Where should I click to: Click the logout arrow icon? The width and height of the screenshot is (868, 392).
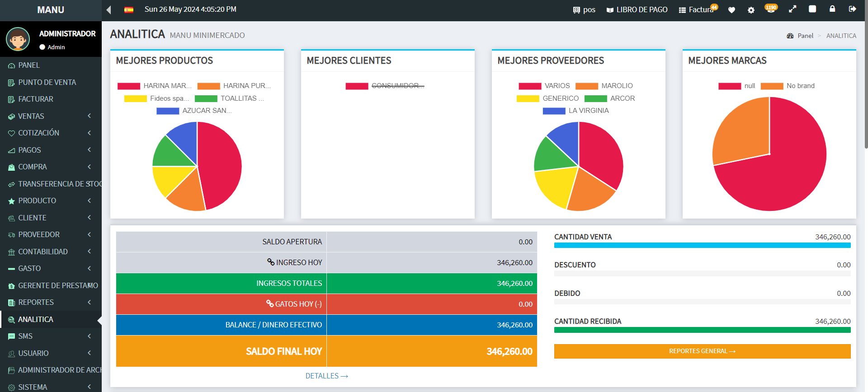tap(852, 9)
